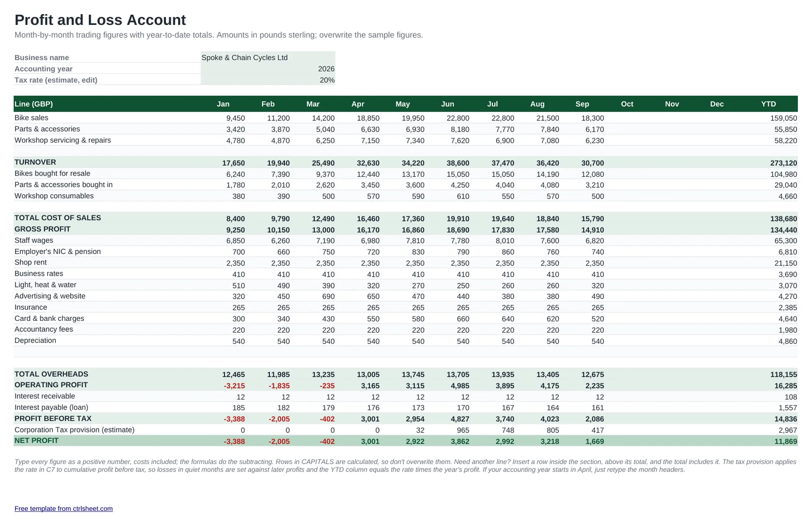The width and height of the screenshot is (812, 526).
Task: Click the April profit before tax 3,001
Action: 370,419
